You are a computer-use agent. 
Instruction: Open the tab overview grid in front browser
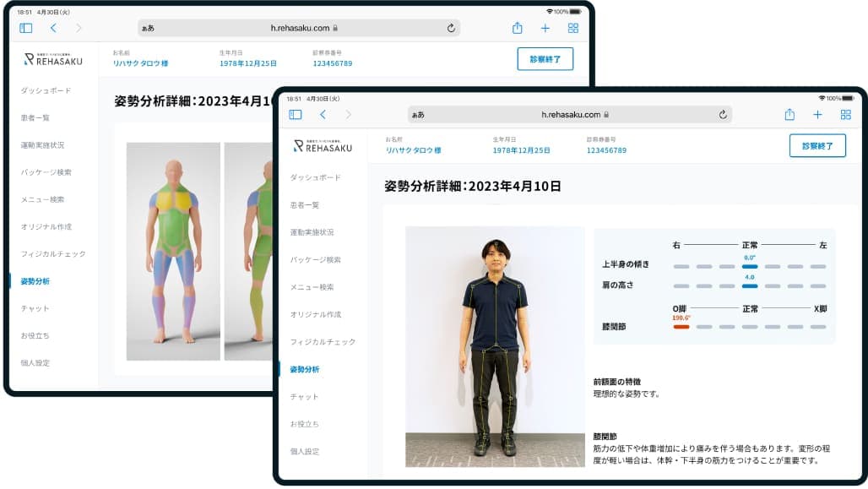pyautogui.click(x=845, y=115)
